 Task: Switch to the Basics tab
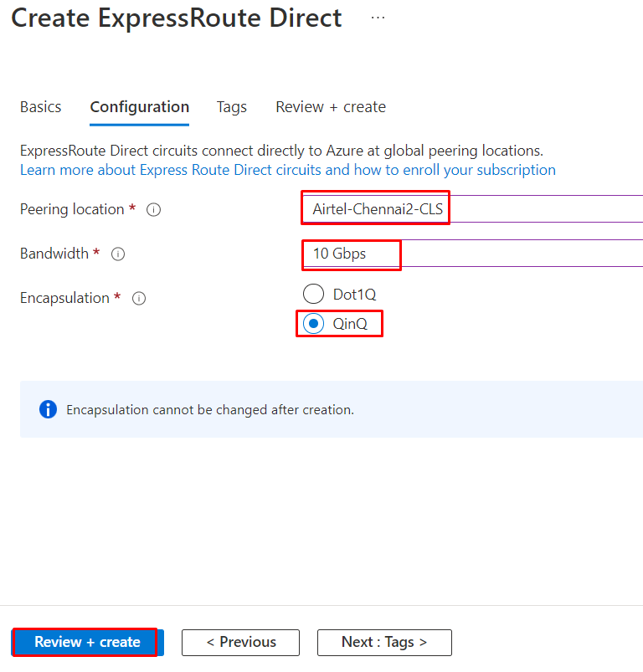[x=41, y=107]
